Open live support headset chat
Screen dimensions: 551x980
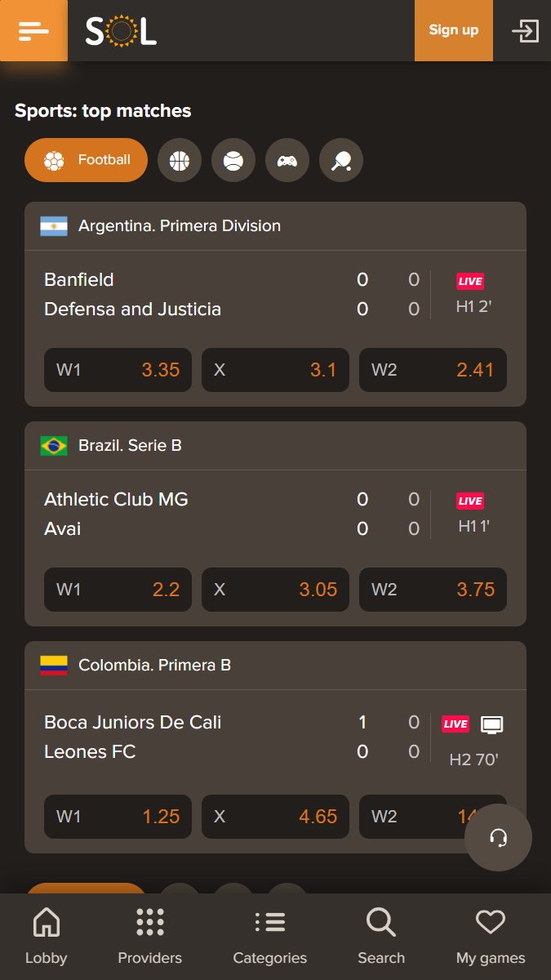click(498, 837)
